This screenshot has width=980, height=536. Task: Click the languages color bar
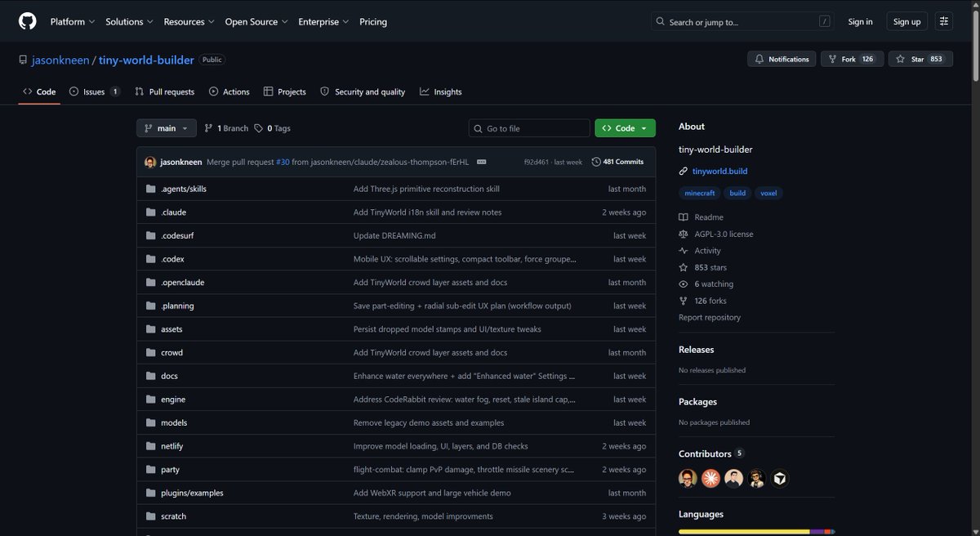[x=756, y=532]
